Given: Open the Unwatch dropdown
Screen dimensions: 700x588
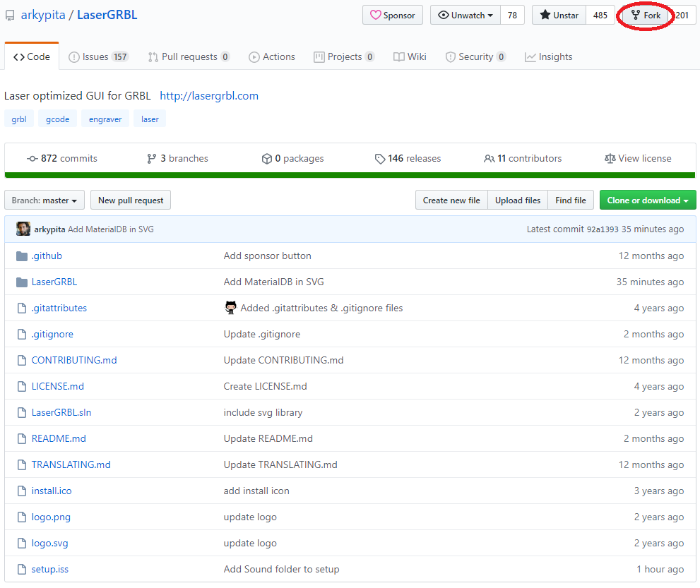Looking at the screenshot, I should (465, 15).
